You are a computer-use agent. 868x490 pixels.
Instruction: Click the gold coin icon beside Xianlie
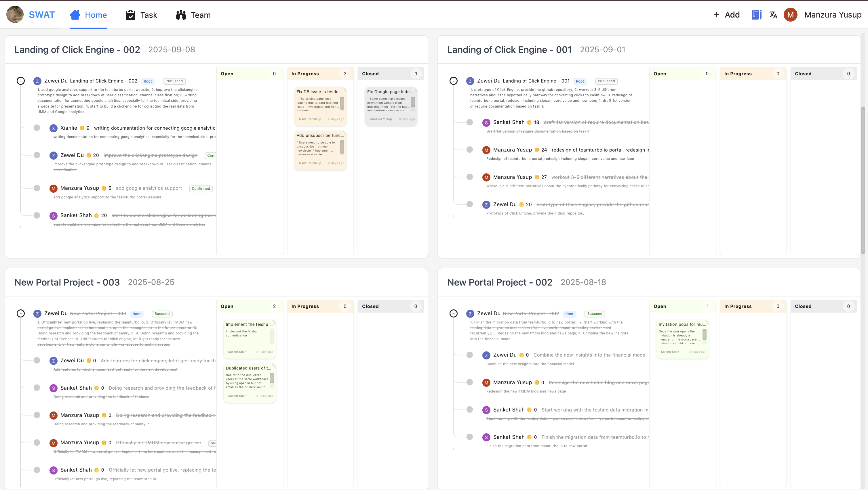coord(82,128)
